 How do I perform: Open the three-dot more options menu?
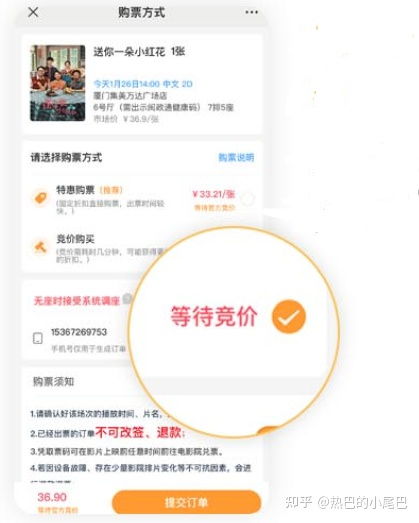point(251,12)
